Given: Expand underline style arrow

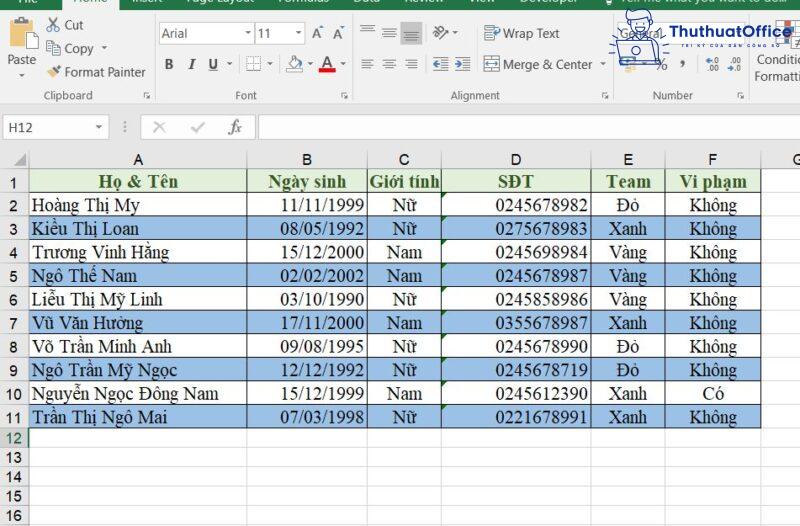Looking at the screenshot, I should [230, 64].
